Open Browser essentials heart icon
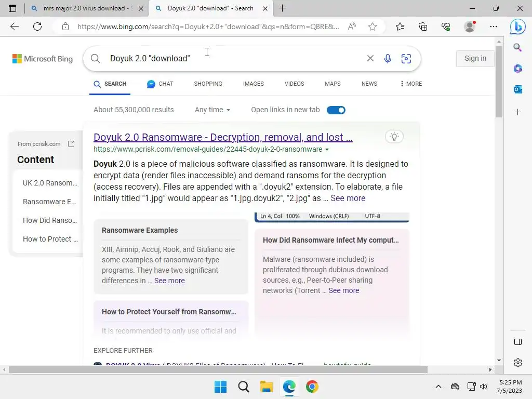This screenshot has height=399, width=532. [x=446, y=26]
